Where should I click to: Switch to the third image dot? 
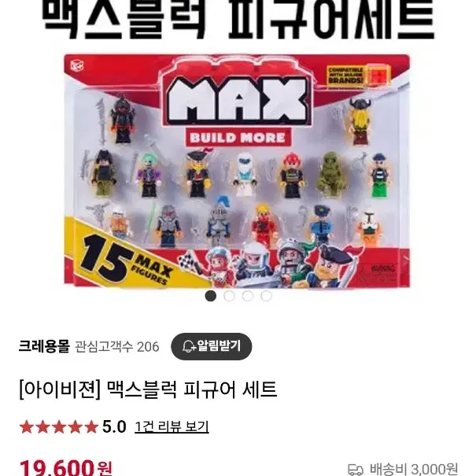[248, 296]
